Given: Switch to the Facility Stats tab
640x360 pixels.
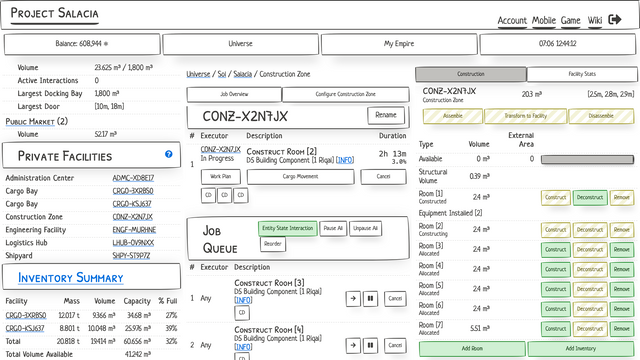Looking at the screenshot, I should coord(582,74).
